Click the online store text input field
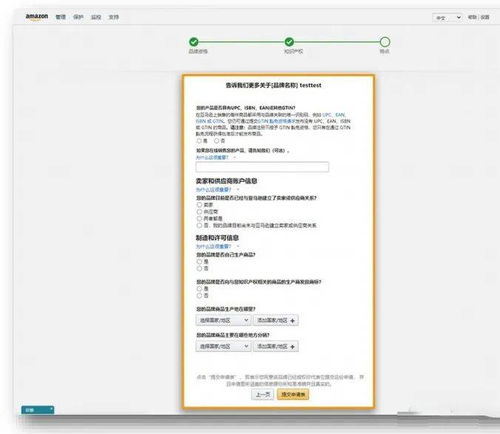The image size is (500, 434). pyautogui.click(x=262, y=167)
